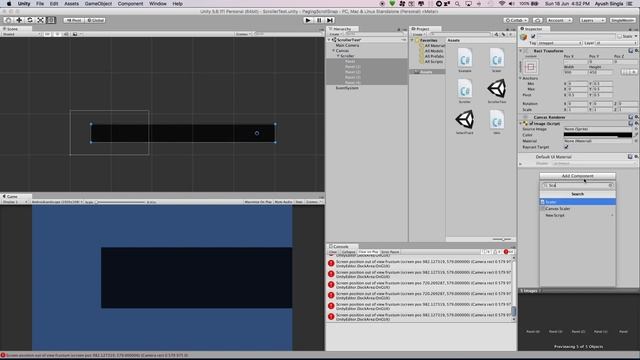Viewport: 640px width, 360px height.
Task: Select the Scale tool in toolbar
Action: click(40, 20)
